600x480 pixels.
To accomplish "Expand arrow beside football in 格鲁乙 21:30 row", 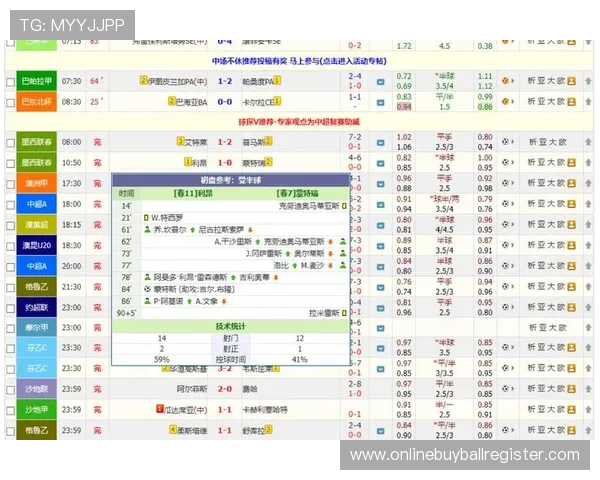I will click(x=513, y=286).
